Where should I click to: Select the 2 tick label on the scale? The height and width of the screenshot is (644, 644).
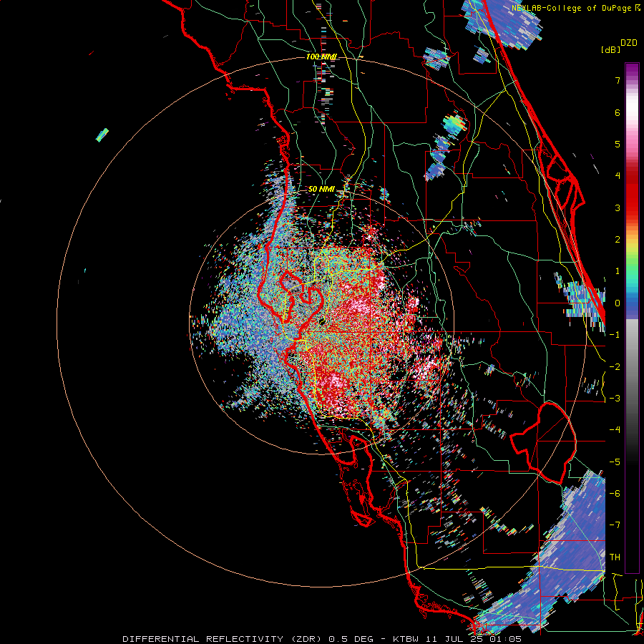point(618,240)
